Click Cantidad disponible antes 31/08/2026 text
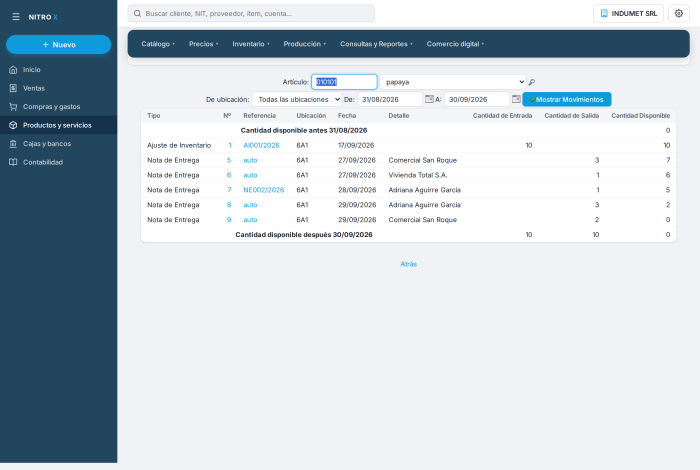The image size is (700, 470). coord(304,130)
